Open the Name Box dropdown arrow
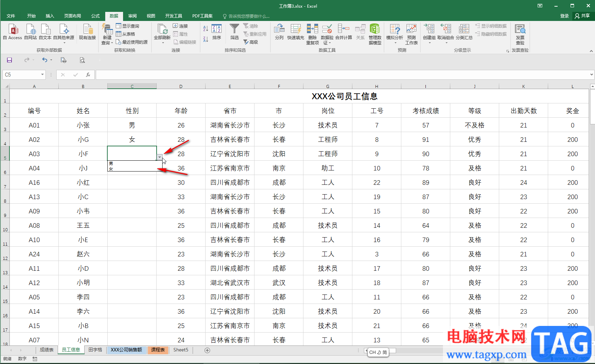Image resolution: width=595 pixels, height=364 pixels. coord(42,74)
